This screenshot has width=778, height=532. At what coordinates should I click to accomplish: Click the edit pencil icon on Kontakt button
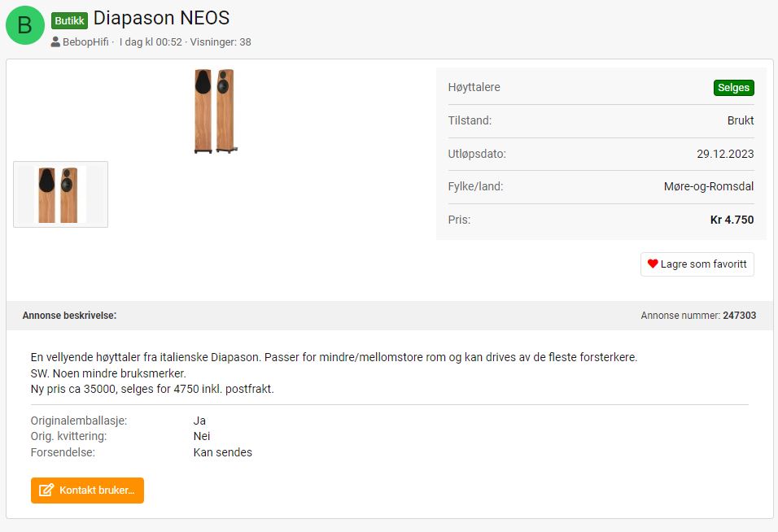(x=46, y=491)
